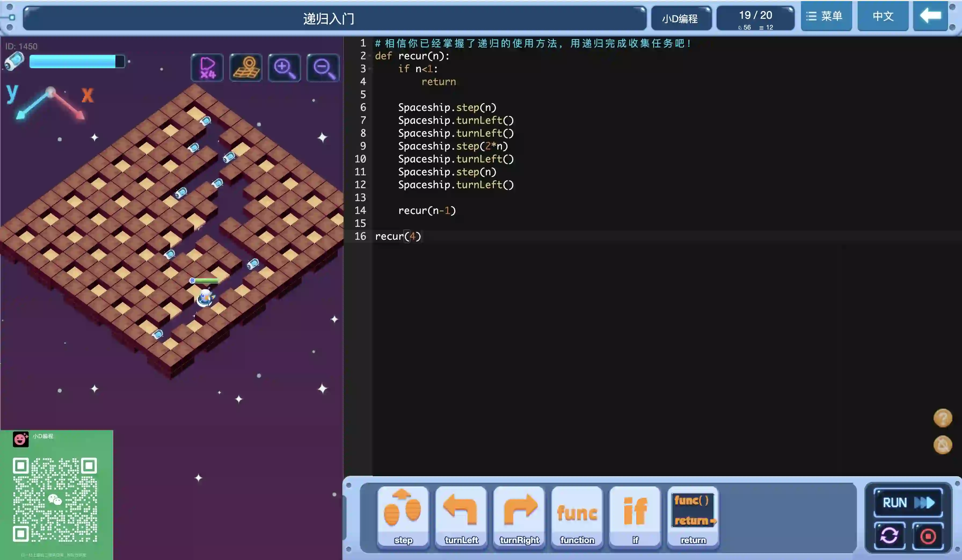The height and width of the screenshot is (560, 962).
Task: Go back using the arrow button
Action: click(x=930, y=16)
